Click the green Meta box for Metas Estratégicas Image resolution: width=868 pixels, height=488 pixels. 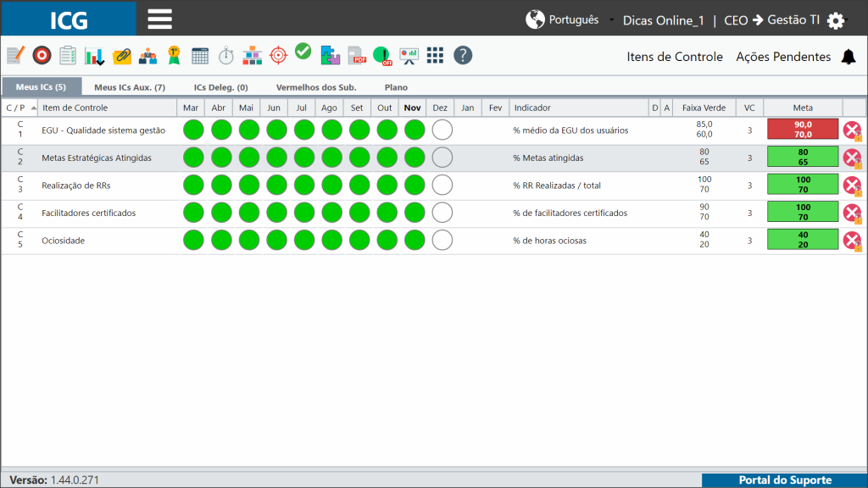[803, 157]
